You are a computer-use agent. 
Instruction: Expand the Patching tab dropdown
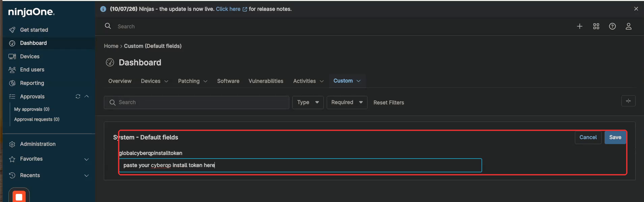205,81
